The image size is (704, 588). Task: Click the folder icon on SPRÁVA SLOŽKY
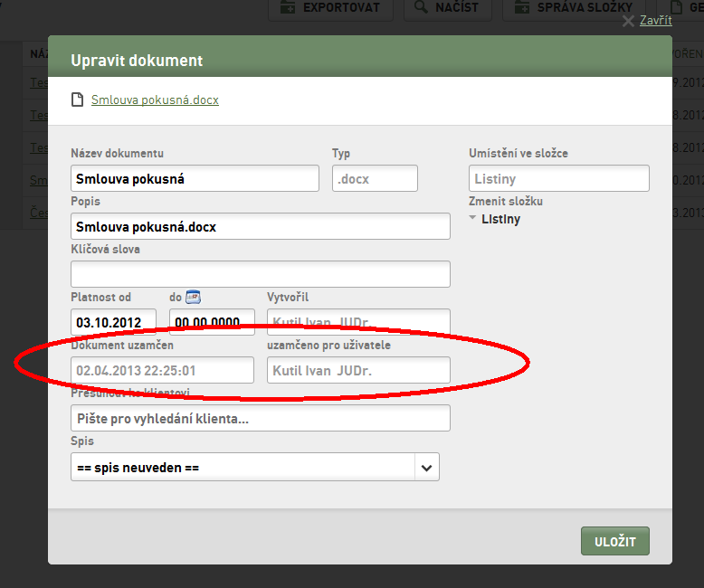(522, 7)
